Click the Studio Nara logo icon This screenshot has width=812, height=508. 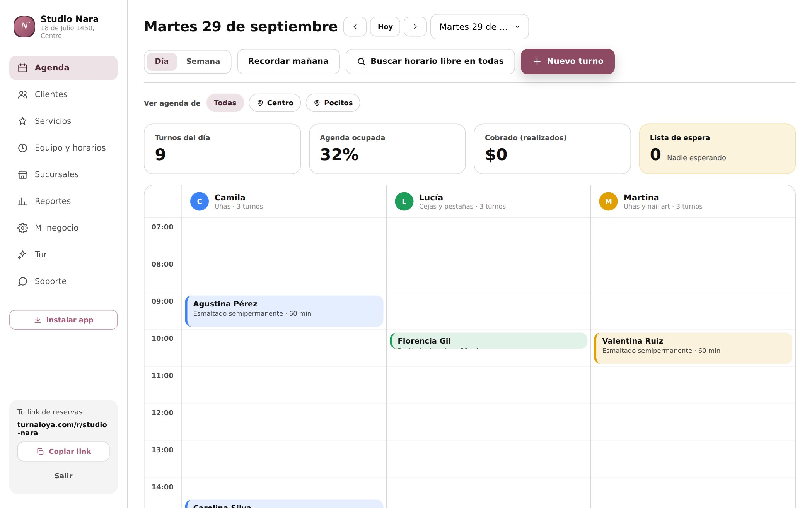point(24,27)
